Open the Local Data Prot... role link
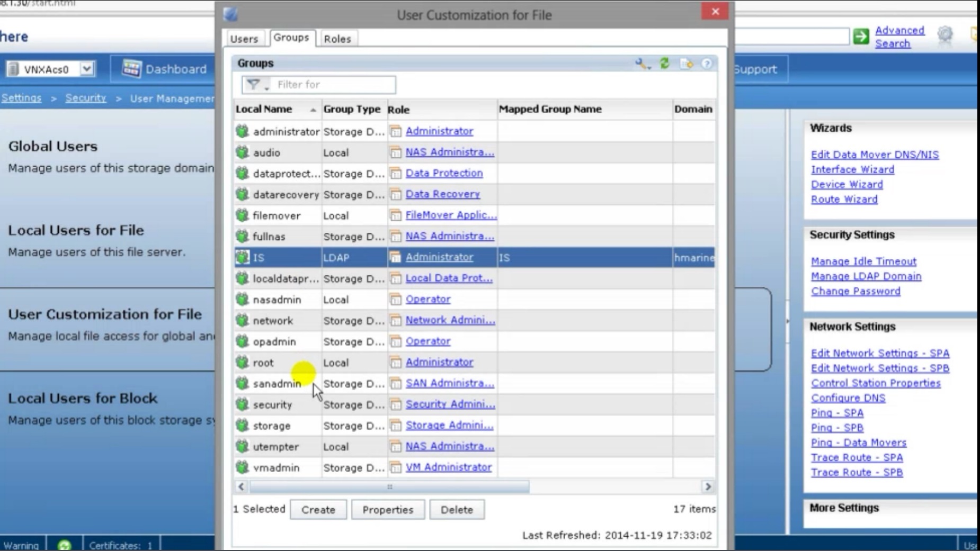 449,278
